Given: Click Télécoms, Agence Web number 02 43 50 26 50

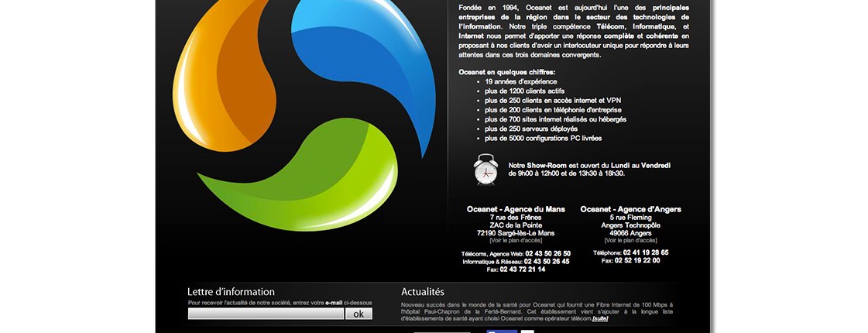Looking at the screenshot, I should point(547,254).
